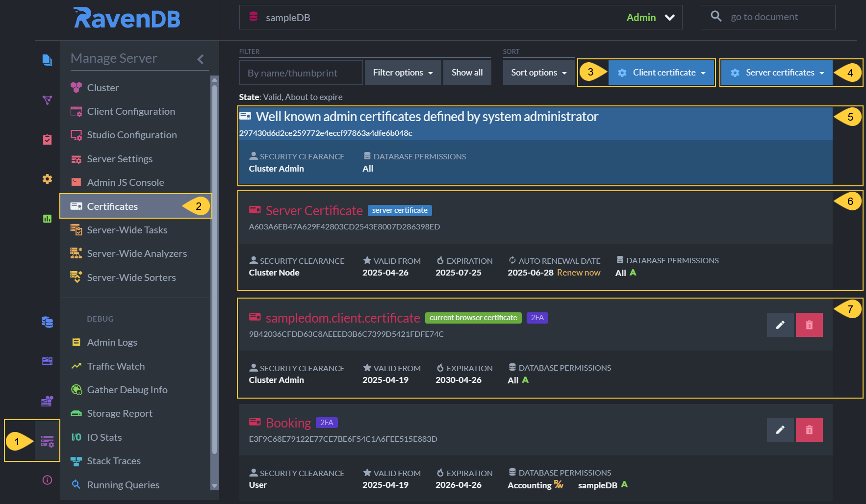This screenshot has height=504, width=866.
Task: Click the sampleDB permission on Booking
Action: [x=603, y=485]
